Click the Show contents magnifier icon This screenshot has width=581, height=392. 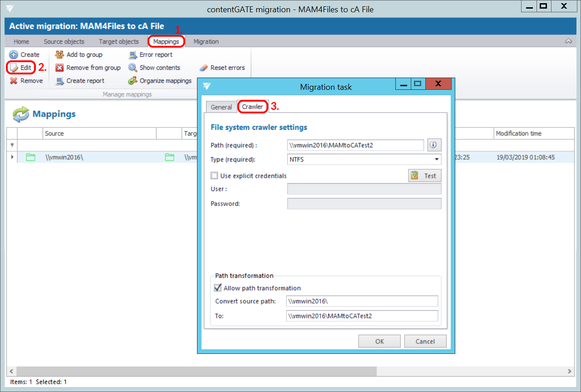pyautogui.click(x=133, y=68)
